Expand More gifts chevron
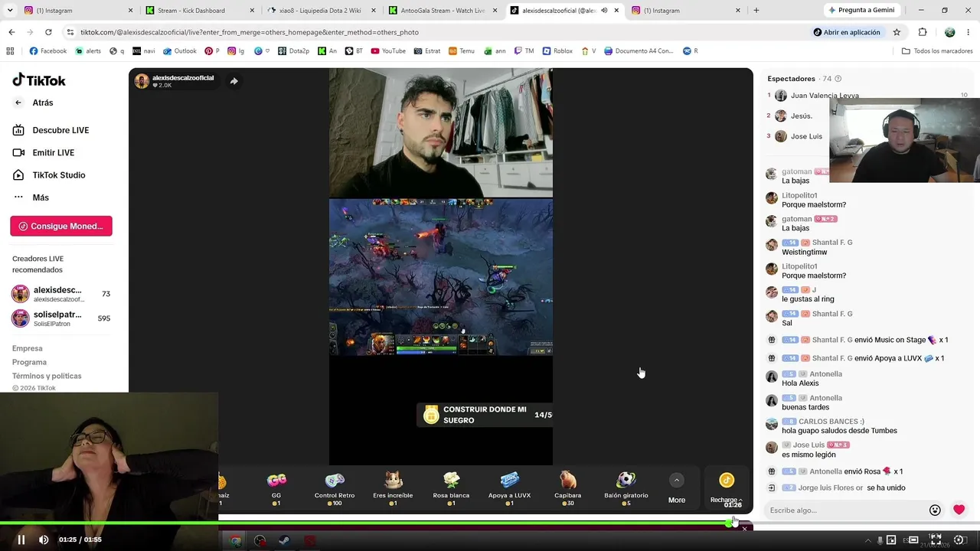The image size is (980, 551). coord(676,481)
